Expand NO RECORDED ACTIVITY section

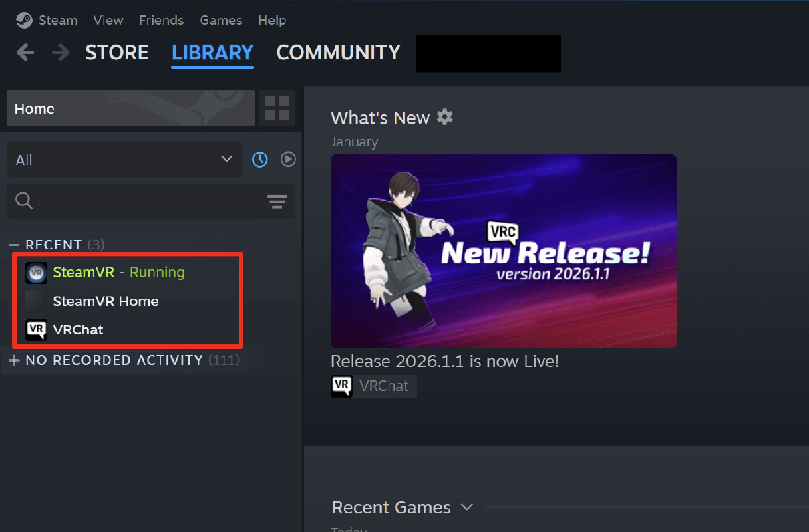pos(15,360)
